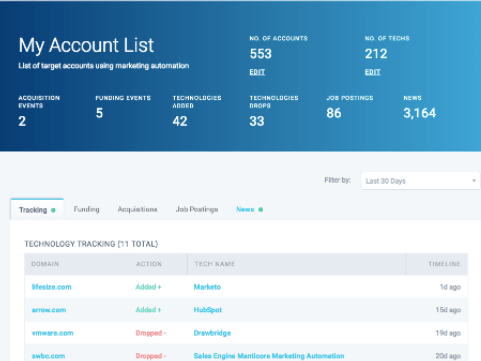This screenshot has width=481, height=361.
Task: Click the Technologies Added value 42
Action: coord(180,121)
